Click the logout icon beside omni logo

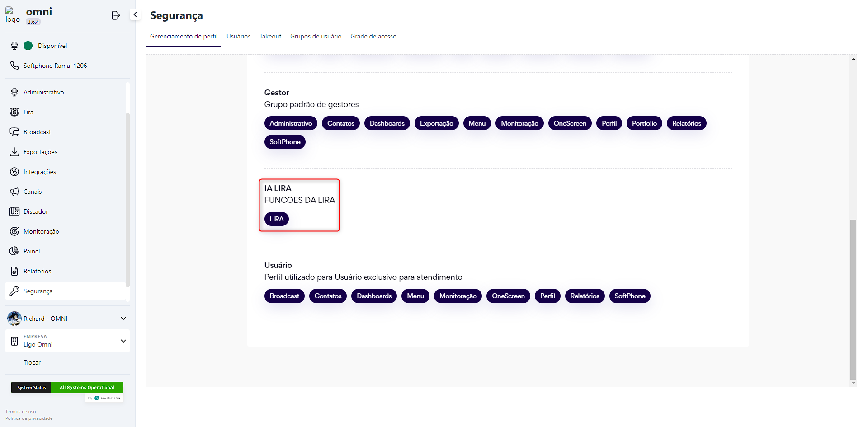(x=116, y=15)
